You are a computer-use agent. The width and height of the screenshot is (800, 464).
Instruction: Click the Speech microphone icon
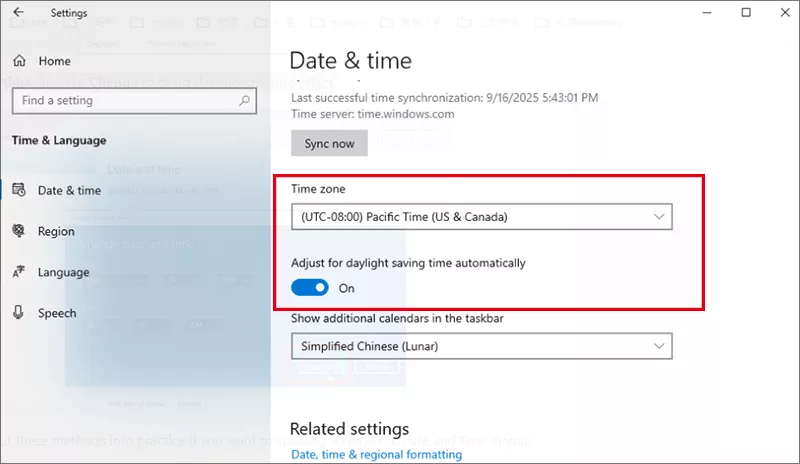[18, 312]
